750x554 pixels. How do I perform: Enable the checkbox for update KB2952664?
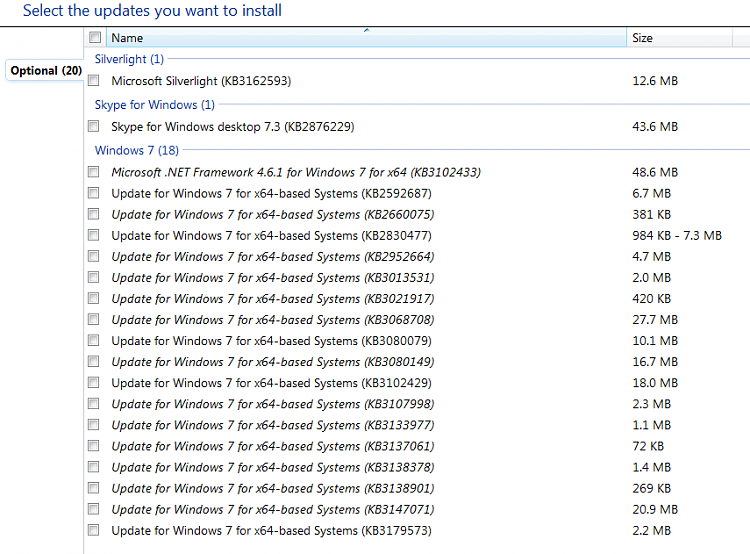[94, 256]
